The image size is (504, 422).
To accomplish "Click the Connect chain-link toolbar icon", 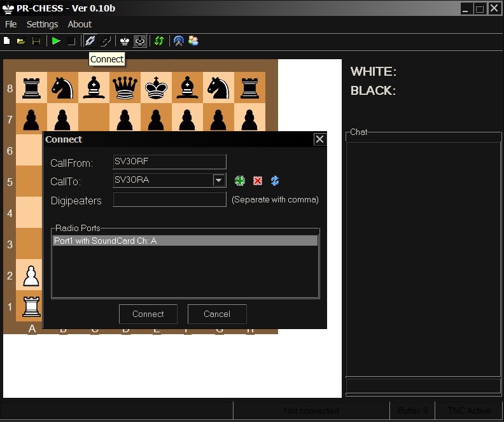I will pos(90,41).
